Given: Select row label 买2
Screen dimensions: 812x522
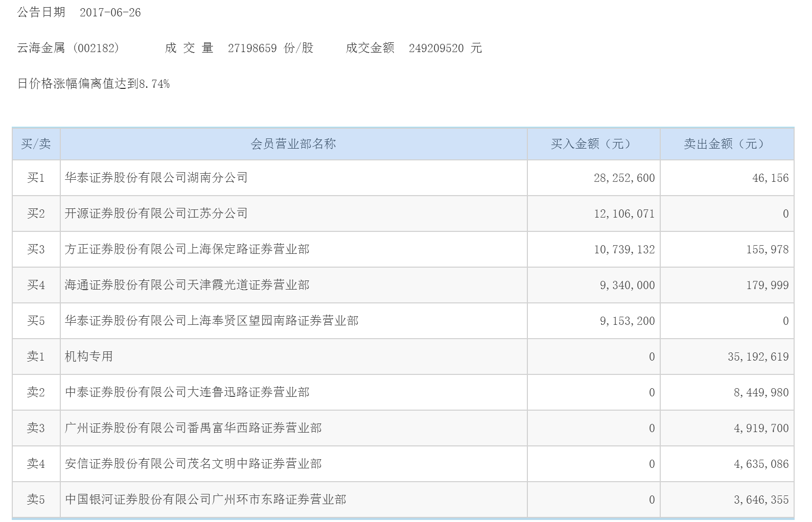Looking at the screenshot, I should point(36,213).
